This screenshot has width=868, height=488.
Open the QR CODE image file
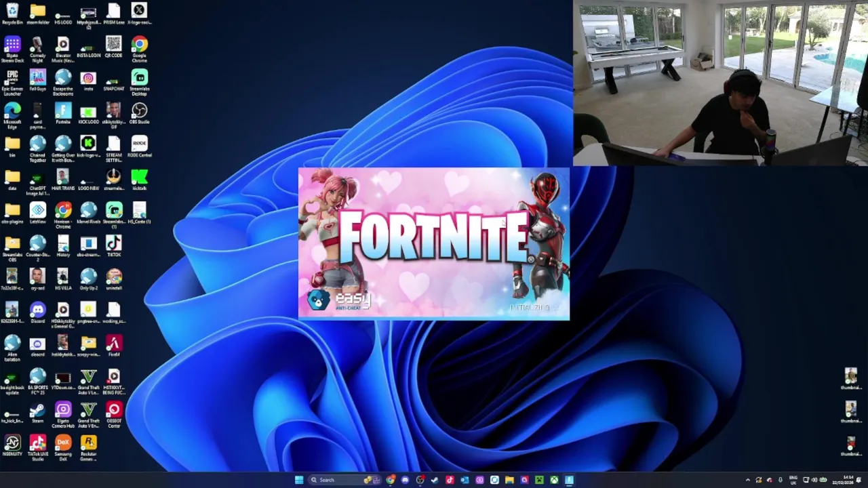click(x=113, y=47)
